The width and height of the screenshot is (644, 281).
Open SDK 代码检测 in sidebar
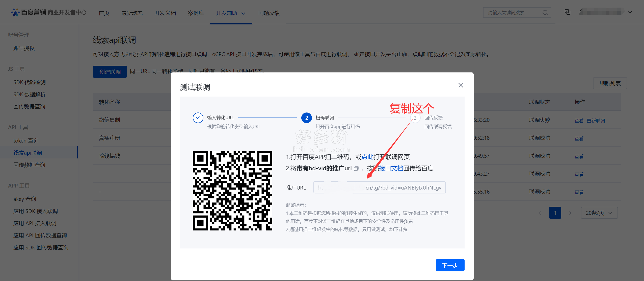coord(30,82)
